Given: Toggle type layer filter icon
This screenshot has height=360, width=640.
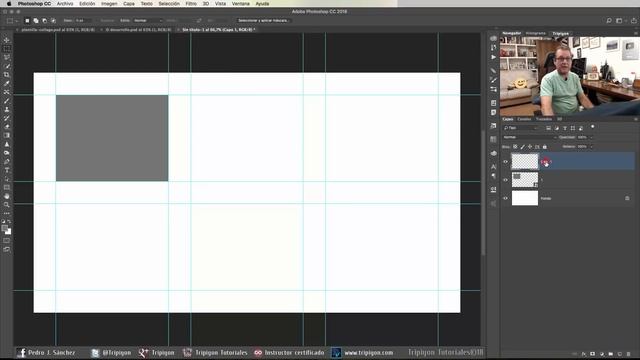Looking at the screenshot, I should (x=565, y=128).
